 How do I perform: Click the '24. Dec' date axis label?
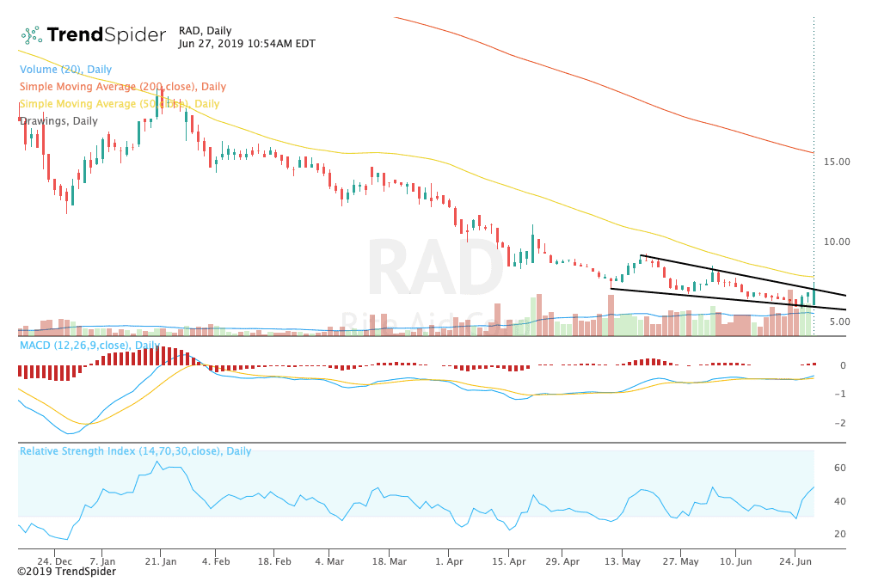point(54,561)
